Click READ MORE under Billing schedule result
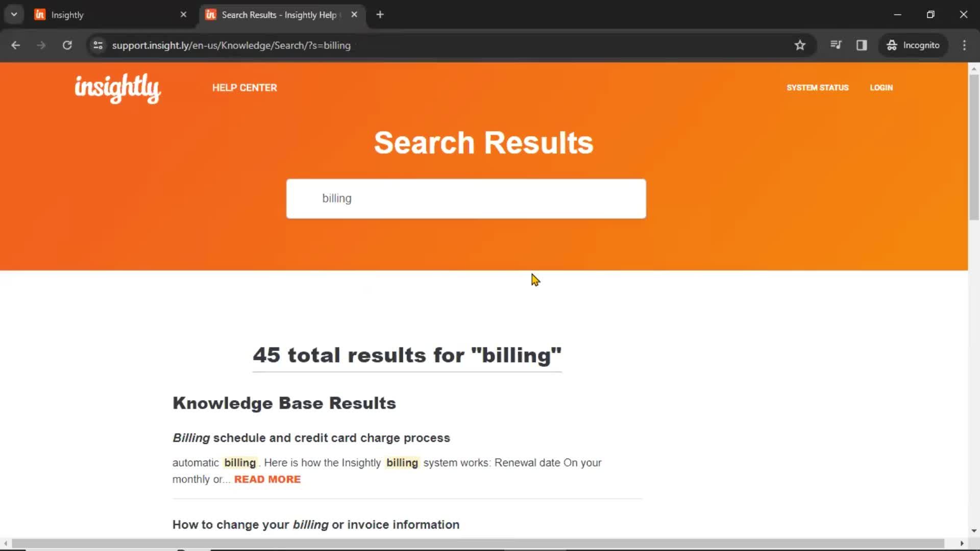 click(x=267, y=480)
